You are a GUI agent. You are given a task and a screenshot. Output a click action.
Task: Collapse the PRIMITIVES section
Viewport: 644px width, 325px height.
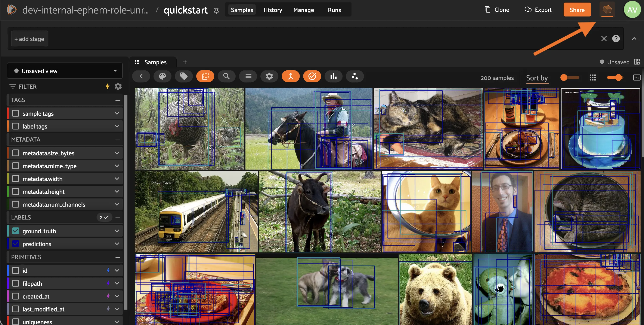(118, 257)
